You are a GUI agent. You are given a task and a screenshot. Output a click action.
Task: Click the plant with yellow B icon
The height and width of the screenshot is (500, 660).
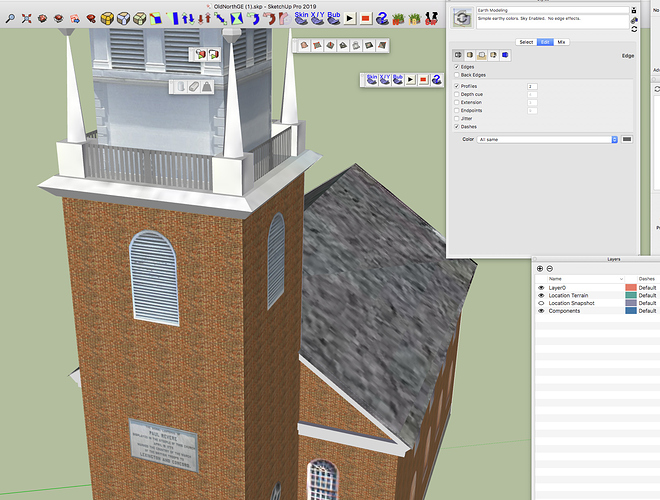click(415, 19)
